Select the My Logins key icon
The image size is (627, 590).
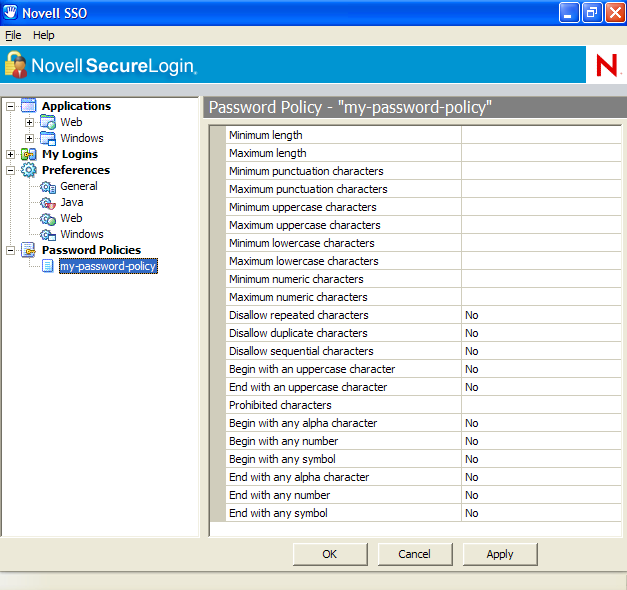[x=28, y=154]
